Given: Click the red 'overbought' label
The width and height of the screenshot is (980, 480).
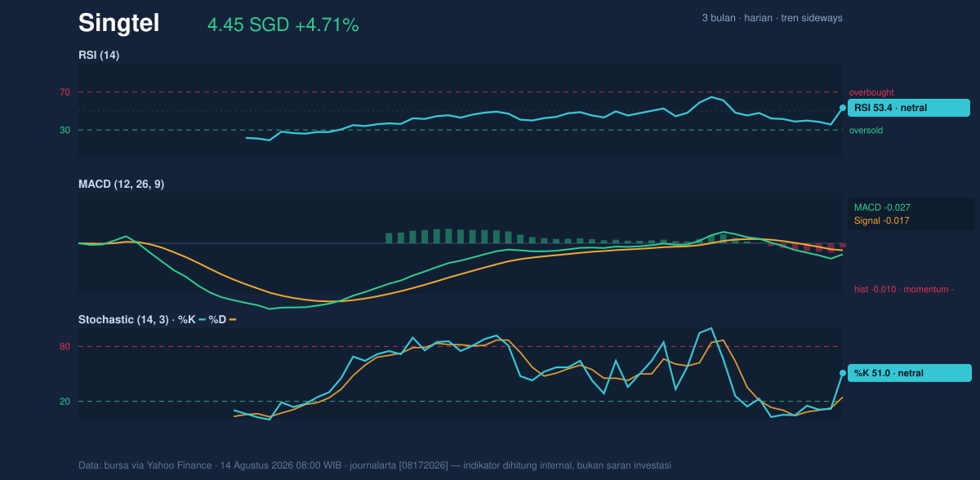Looking at the screenshot, I should click(871, 93).
